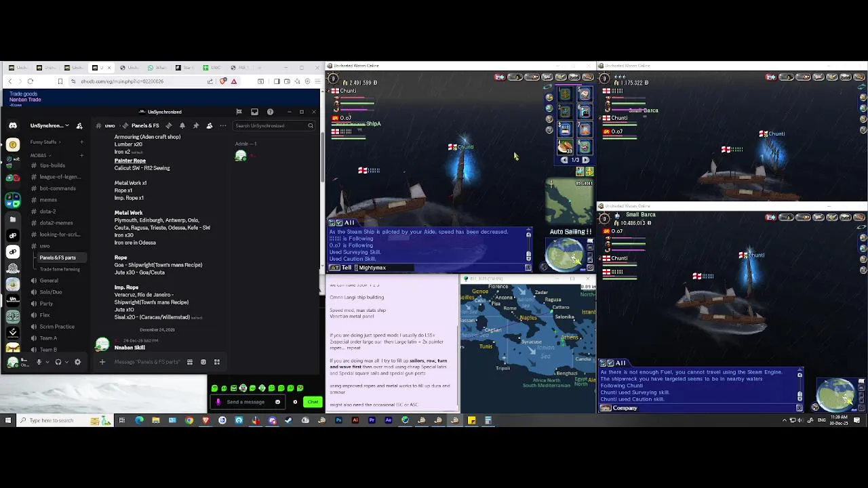Click green Chat button in stream chat widget

tap(313, 402)
